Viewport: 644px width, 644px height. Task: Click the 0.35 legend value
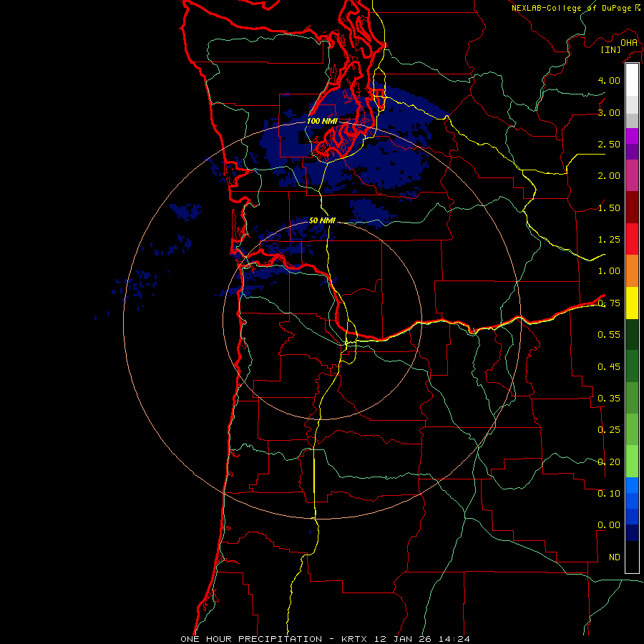pyautogui.click(x=609, y=399)
